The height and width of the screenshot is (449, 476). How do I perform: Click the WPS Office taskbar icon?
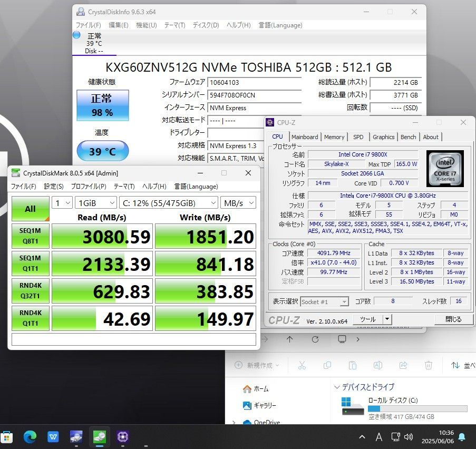point(53,436)
